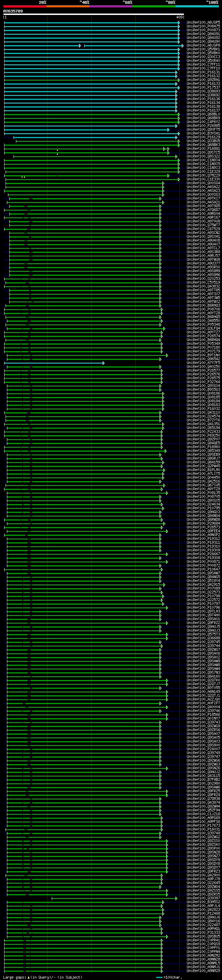This screenshot has height=980, width=222.
Task: Select the UniRef100_B3VSA1 label
Action: [203, 133]
